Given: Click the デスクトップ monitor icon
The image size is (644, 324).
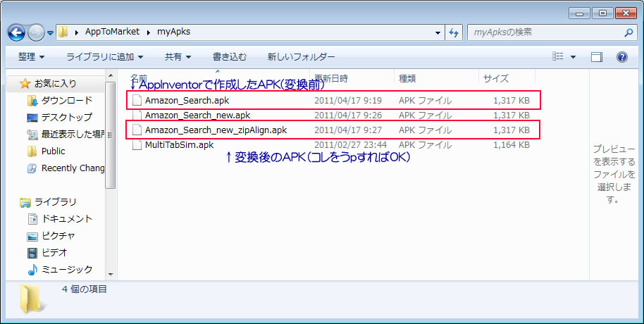Looking at the screenshot, I should pos(32,118).
